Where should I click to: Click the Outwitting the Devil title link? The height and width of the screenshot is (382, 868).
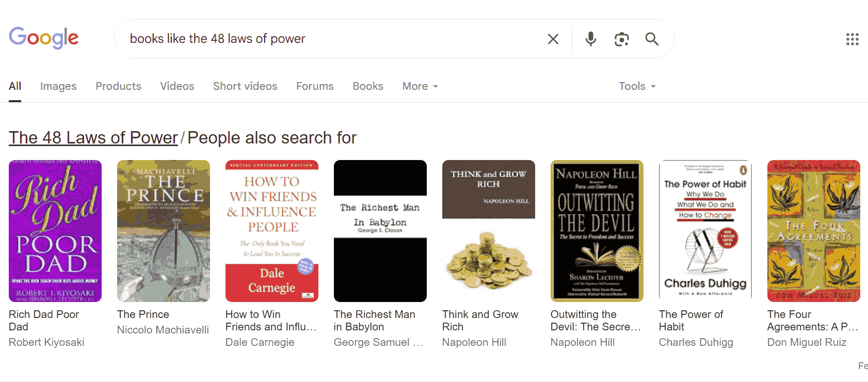[596, 321]
